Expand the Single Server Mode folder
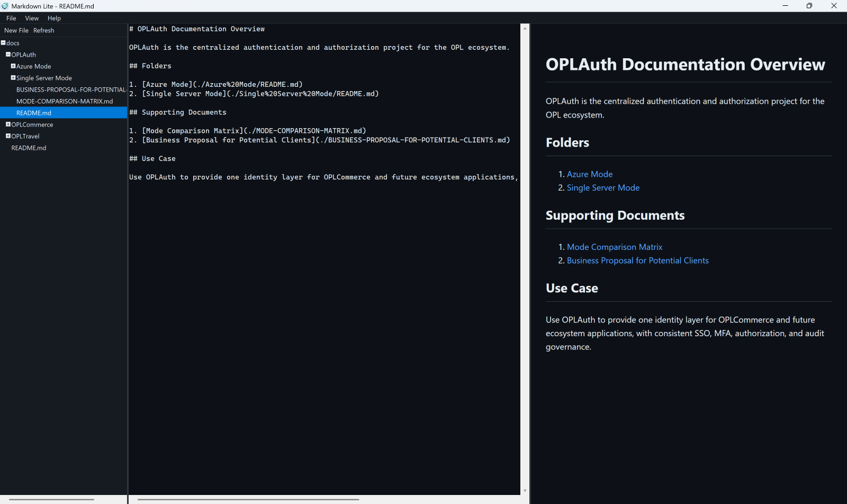Viewport: 847px width, 504px height. point(14,78)
